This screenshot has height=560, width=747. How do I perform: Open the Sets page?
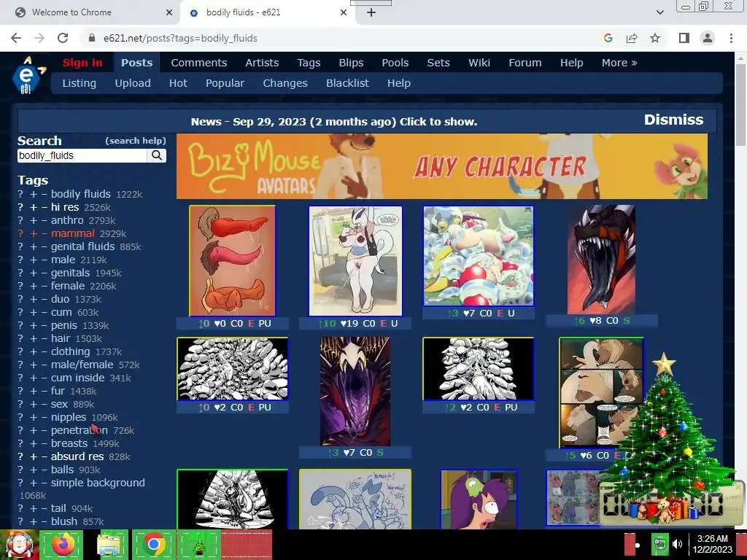click(438, 63)
